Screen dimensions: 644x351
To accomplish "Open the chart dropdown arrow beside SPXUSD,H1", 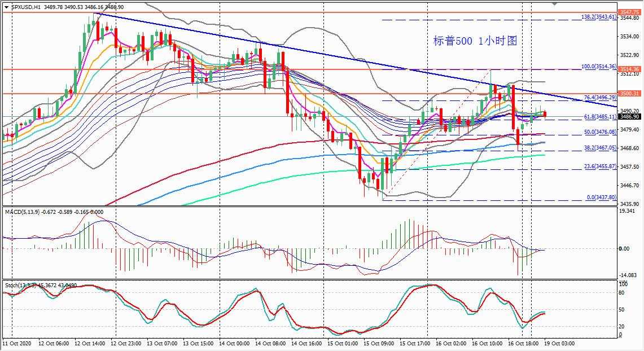I will tap(7, 7).
